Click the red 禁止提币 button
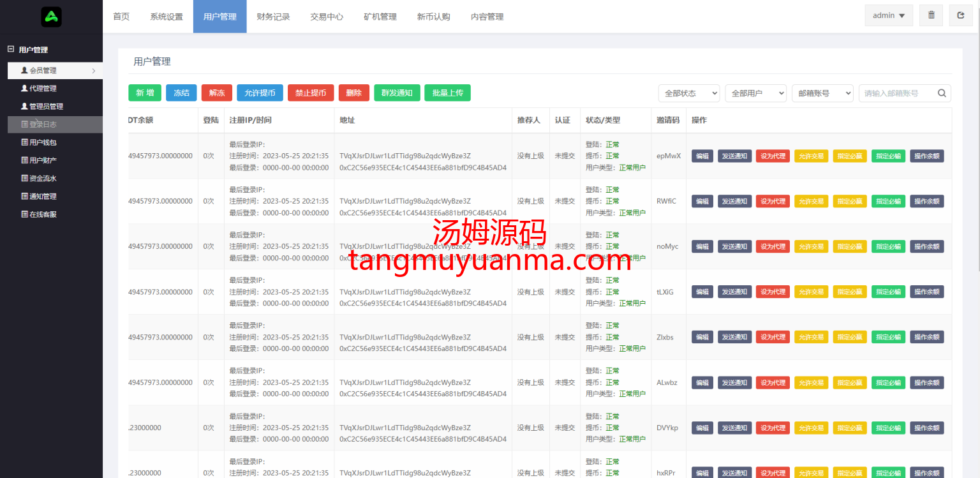This screenshot has height=478, width=980. coord(311,93)
